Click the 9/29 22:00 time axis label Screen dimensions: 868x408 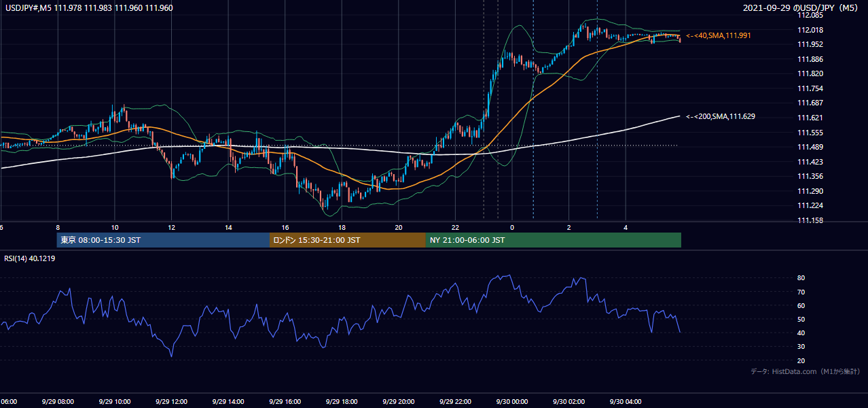tap(454, 402)
